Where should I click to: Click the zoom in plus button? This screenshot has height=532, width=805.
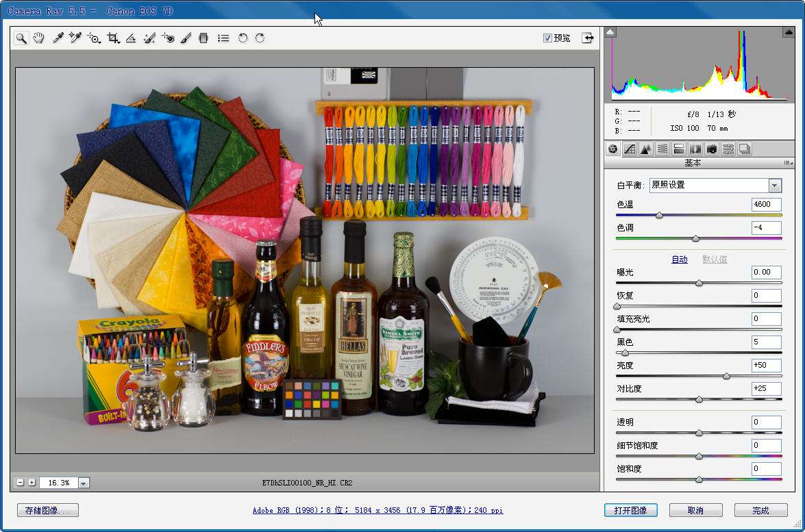pyautogui.click(x=32, y=482)
